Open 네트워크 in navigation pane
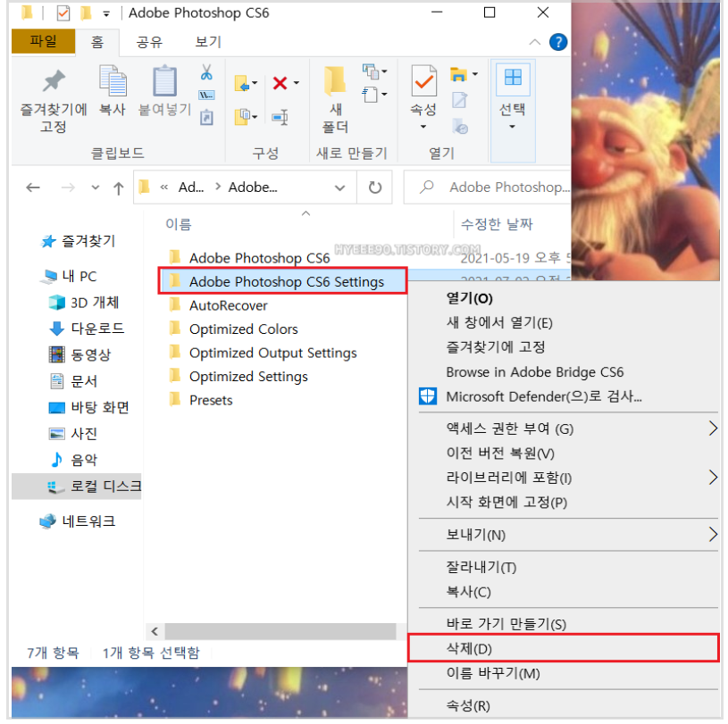The height and width of the screenshot is (724, 728). click(x=78, y=520)
